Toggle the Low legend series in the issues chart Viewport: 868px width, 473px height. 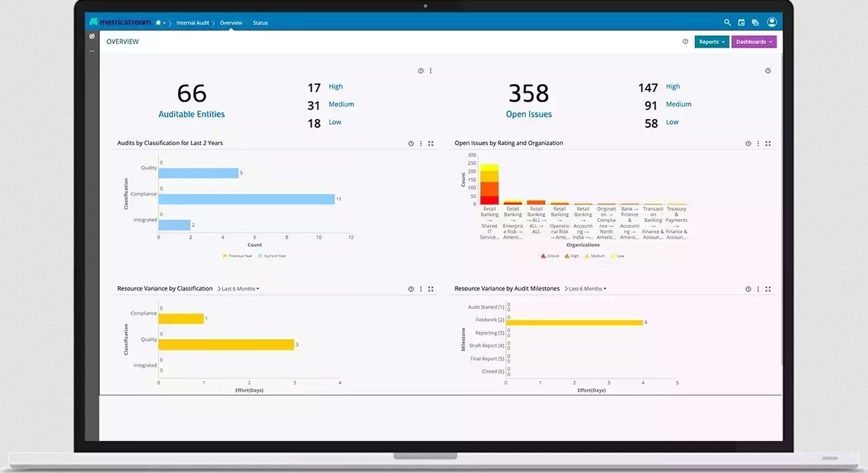617,256
